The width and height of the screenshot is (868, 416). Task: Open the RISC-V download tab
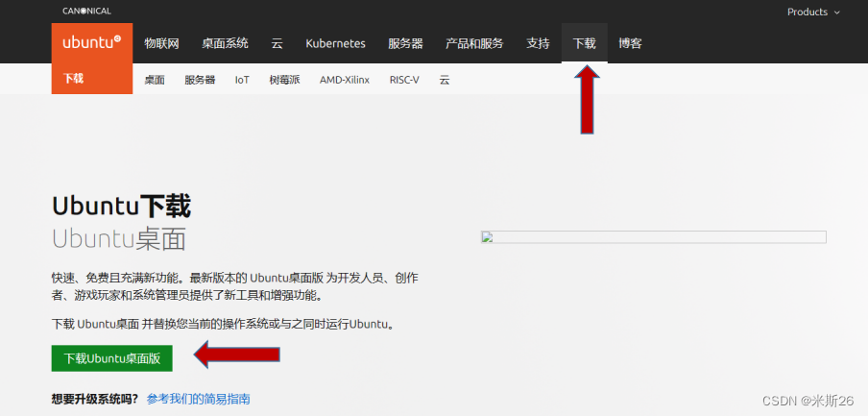(x=404, y=80)
